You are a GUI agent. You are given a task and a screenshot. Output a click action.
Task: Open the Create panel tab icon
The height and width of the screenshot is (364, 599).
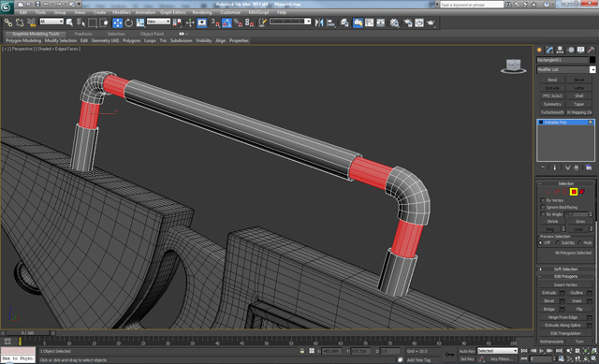click(x=539, y=50)
